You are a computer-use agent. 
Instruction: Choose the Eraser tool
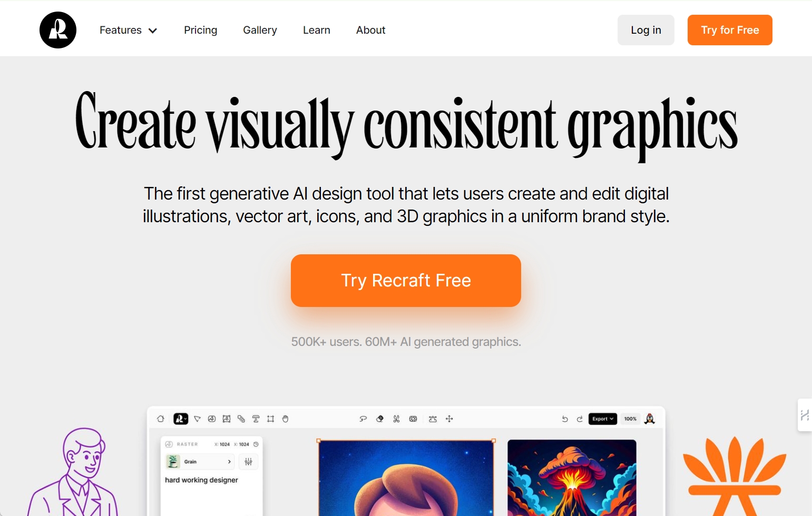pyautogui.click(x=380, y=419)
